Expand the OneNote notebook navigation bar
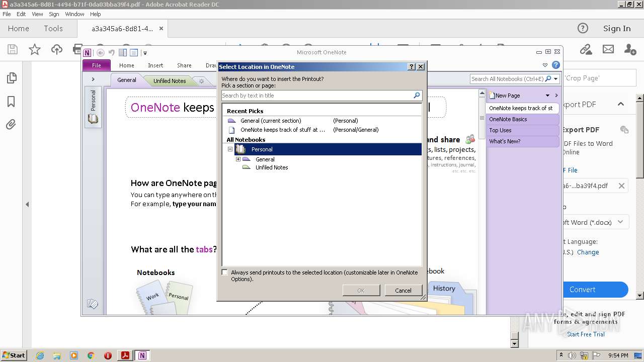 (x=93, y=79)
